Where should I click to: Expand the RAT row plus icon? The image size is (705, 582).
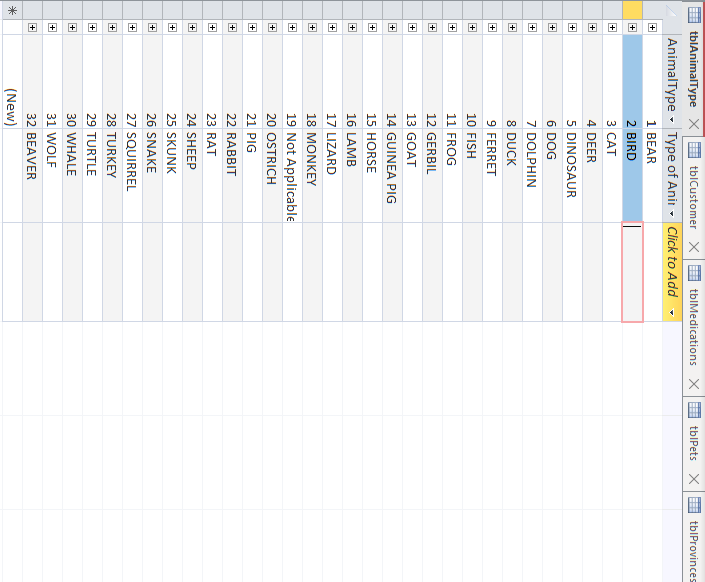click(x=212, y=27)
